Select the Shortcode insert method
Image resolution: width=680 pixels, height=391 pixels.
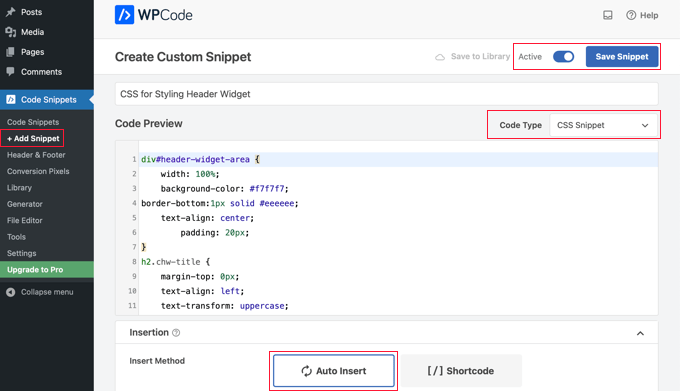click(461, 371)
